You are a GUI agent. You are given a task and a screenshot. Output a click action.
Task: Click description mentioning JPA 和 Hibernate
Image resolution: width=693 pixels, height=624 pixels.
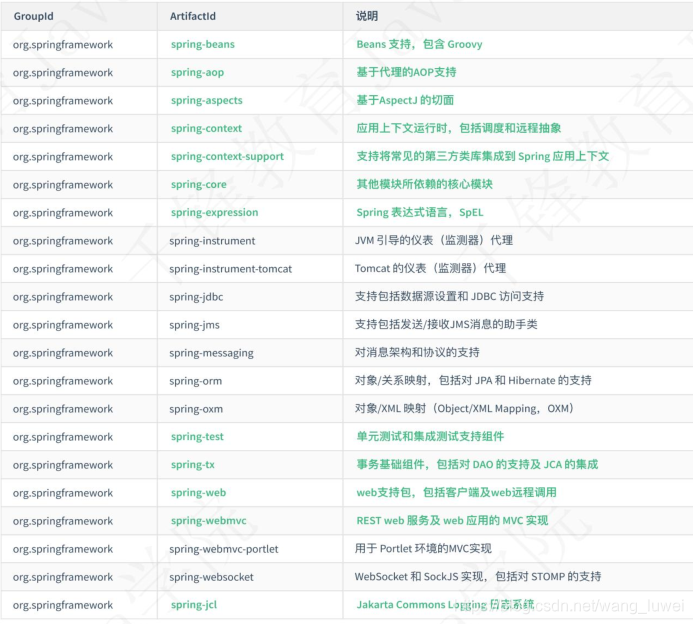(x=473, y=380)
